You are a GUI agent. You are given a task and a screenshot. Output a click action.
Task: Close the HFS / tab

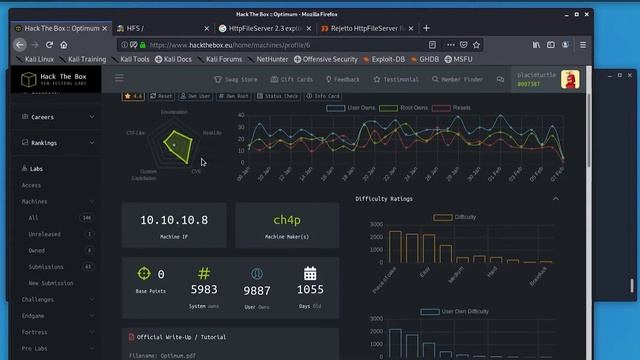pos(207,28)
